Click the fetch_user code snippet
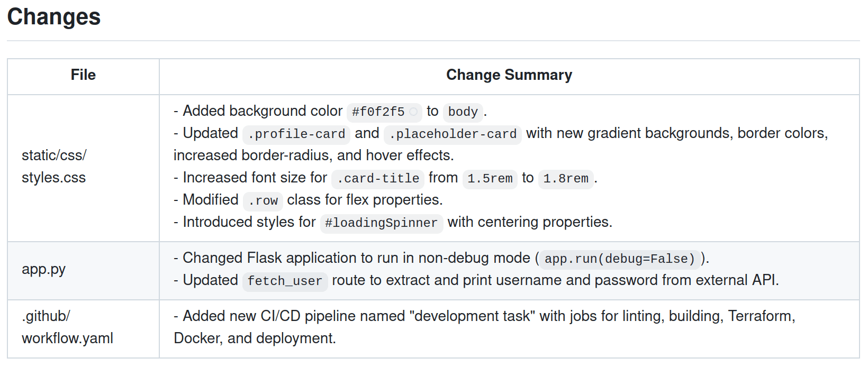Viewport: 868px width, 367px height. 285,281
